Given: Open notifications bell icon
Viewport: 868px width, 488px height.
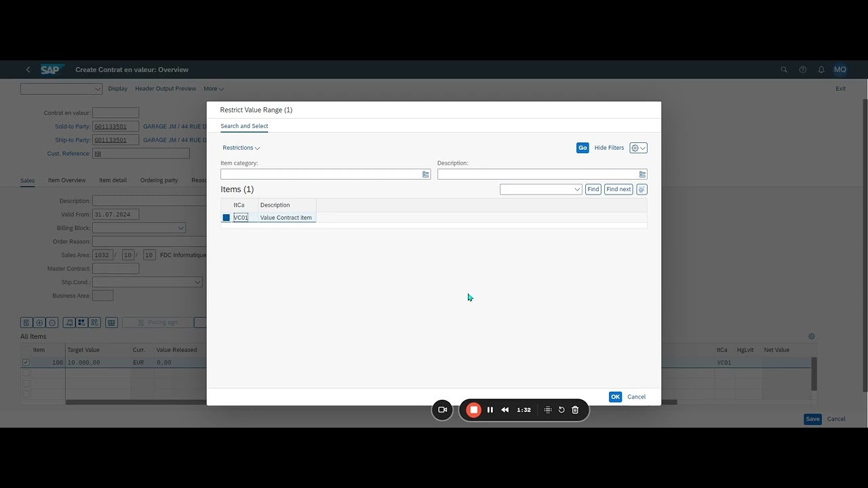Looking at the screenshot, I should coord(821,70).
